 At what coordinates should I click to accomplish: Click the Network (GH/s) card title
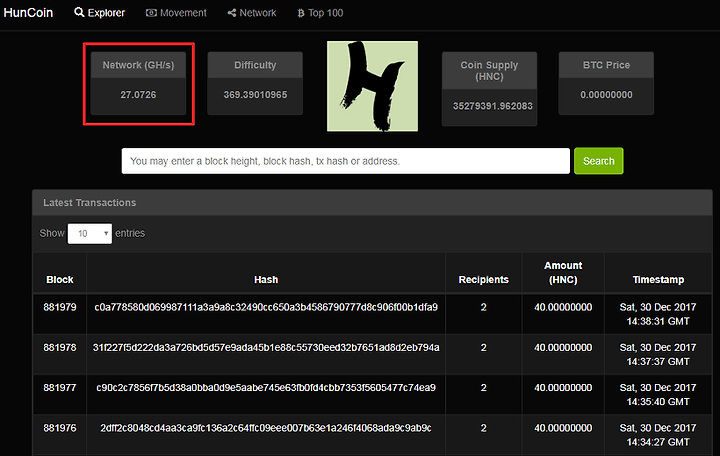click(138, 65)
